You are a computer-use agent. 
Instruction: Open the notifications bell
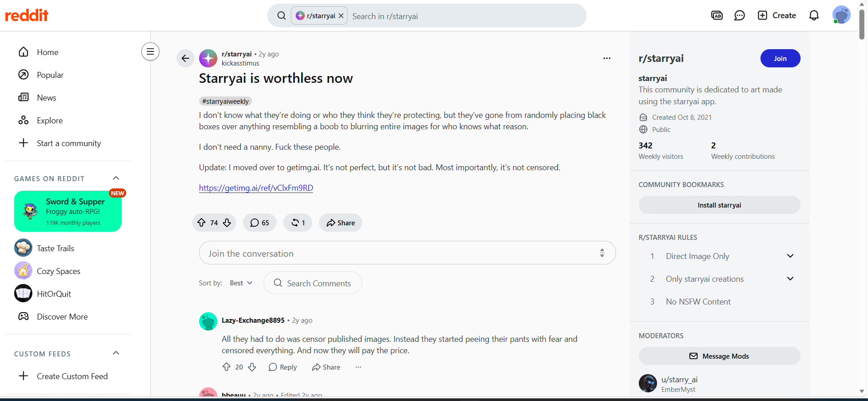(814, 15)
